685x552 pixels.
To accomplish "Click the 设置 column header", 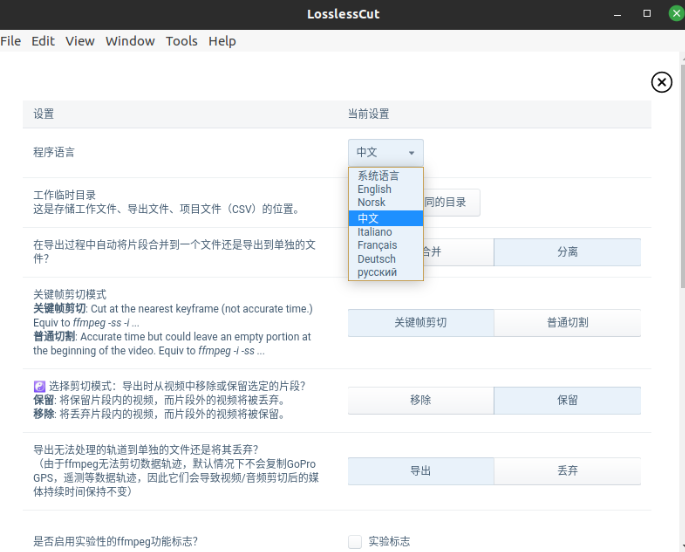I will pyautogui.click(x=44, y=114).
